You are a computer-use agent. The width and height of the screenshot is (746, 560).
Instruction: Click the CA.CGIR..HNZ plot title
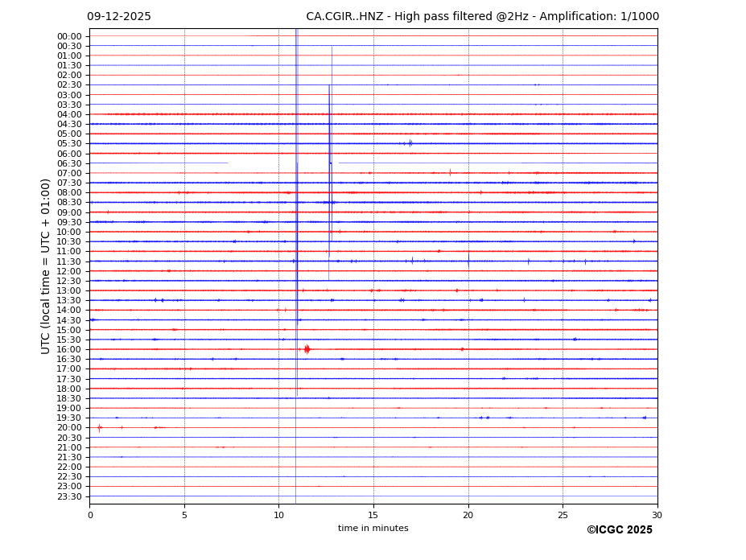pos(482,17)
